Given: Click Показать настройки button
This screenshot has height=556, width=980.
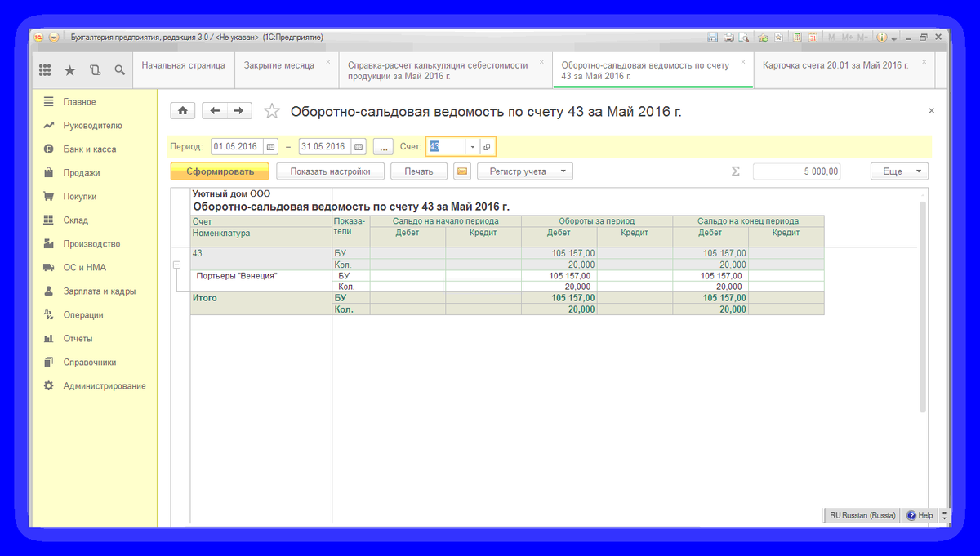Looking at the screenshot, I should 330,171.
